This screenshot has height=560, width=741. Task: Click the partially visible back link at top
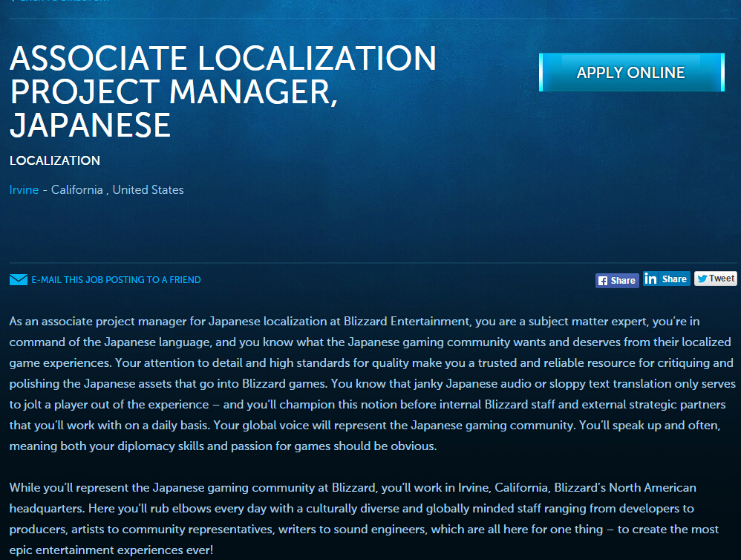pyautogui.click(x=59, y=1)
